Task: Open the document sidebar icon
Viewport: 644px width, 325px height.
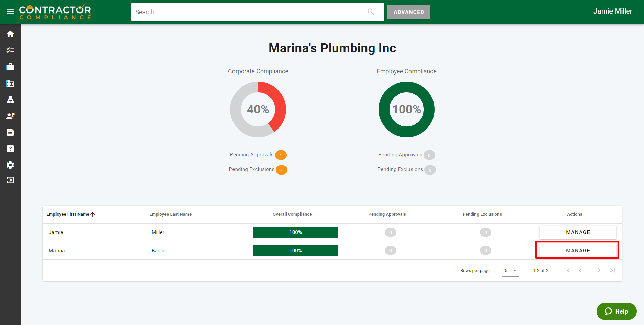Action: (10, 132)
